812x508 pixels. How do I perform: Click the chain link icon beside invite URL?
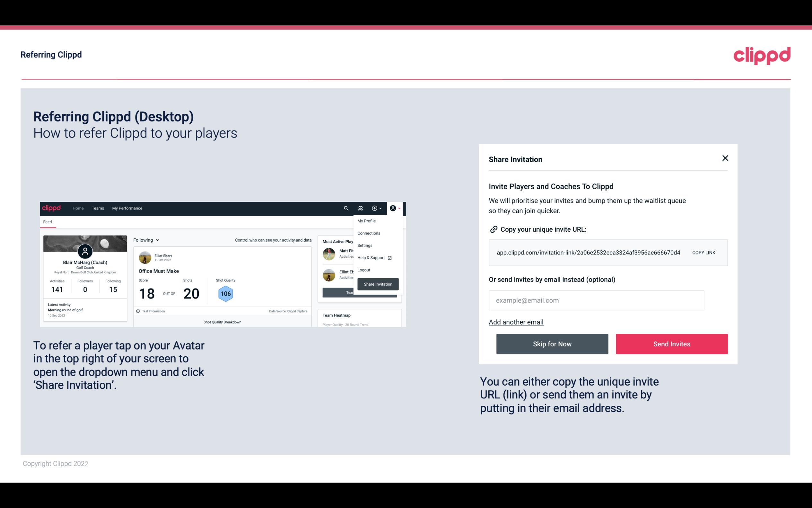click(493, 229)
